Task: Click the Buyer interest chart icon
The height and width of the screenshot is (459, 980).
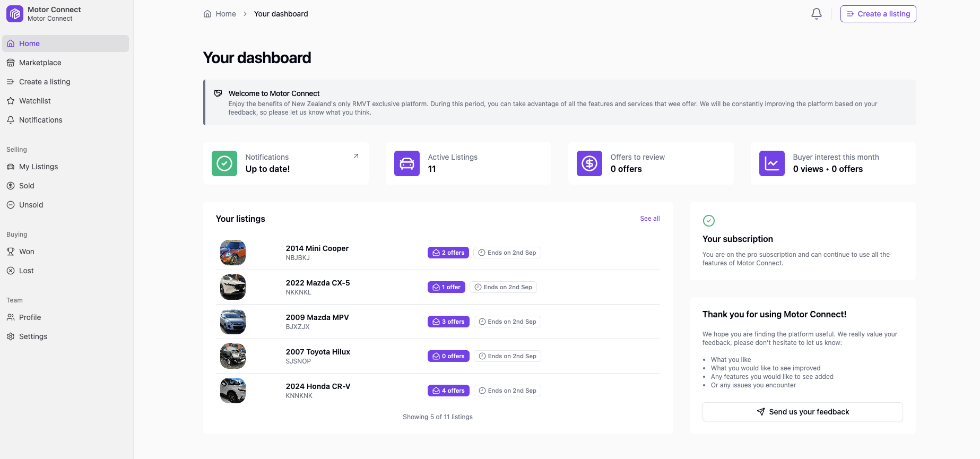Action: coord(772,163)
